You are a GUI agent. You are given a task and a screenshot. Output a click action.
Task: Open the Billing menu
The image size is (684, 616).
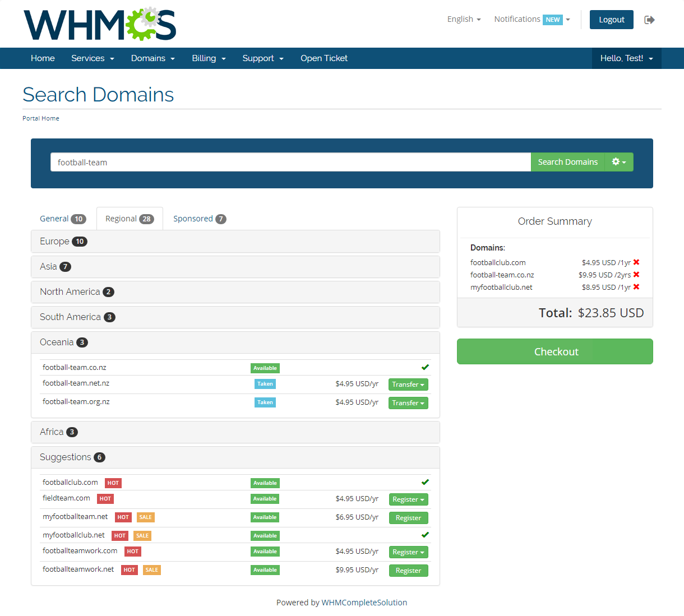point(209,58)
